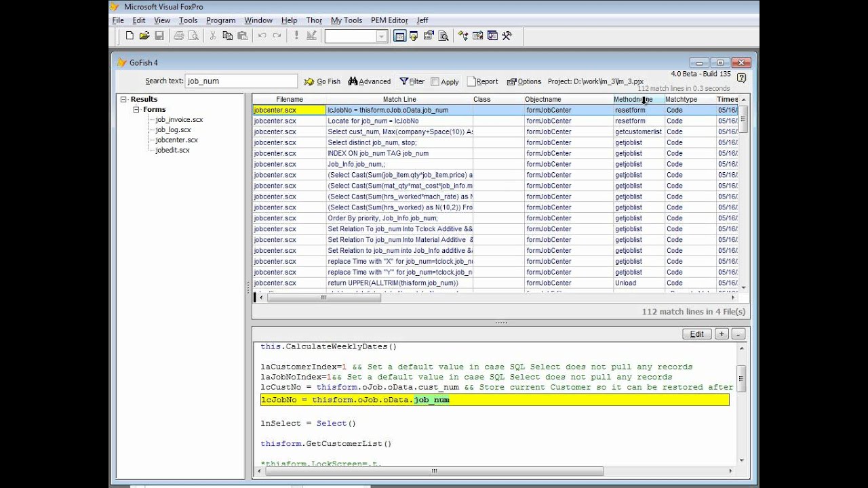Open the GoFish Options button

point(524,81)
